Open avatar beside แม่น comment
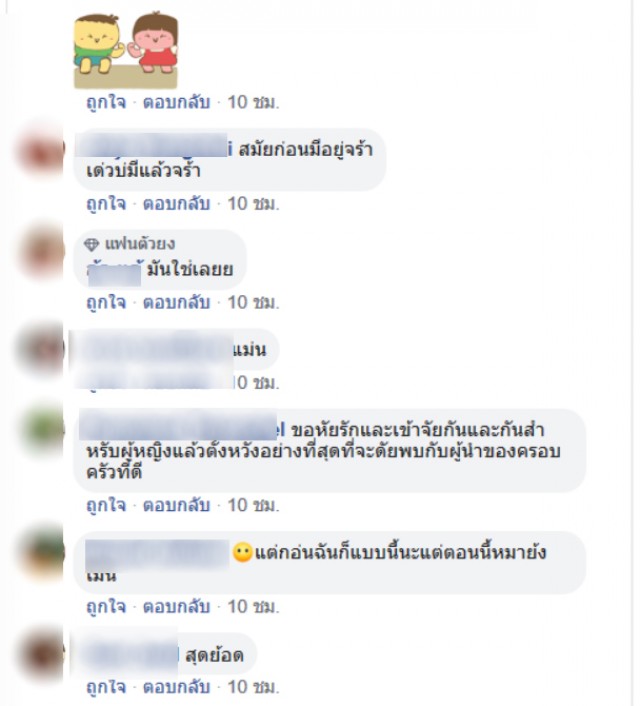640x706 pixels. pyautogui.click(x=40, y=349)
